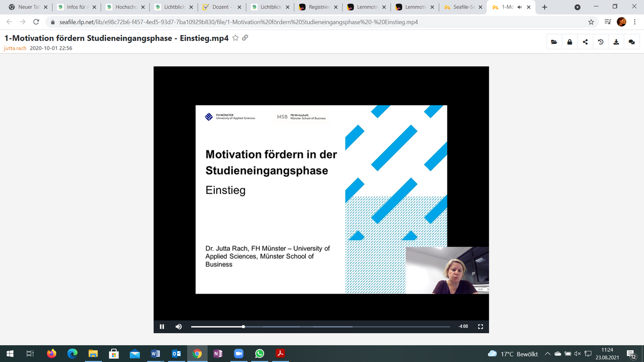The image size is (644, 362).
Task: Open Task View on taskbar
Action: click(x=31, y=354)
